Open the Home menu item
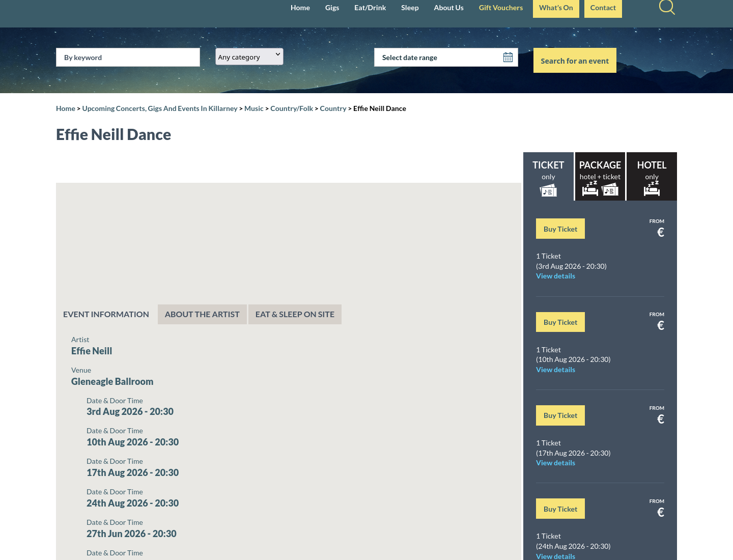Viewport: 733px width, 560px height. point(300,8)
